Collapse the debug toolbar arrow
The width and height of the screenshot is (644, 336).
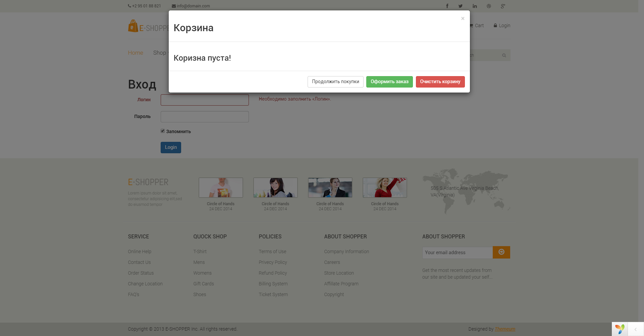(635, 329)
